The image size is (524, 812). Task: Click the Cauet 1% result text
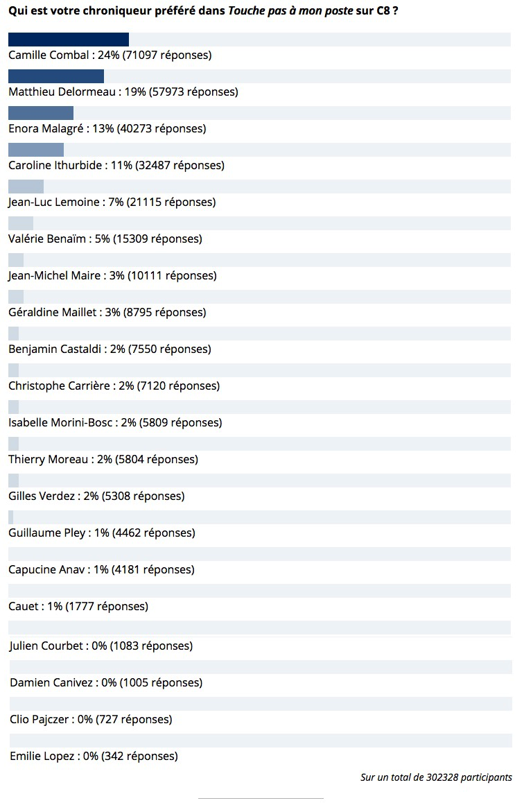(78, 606)
